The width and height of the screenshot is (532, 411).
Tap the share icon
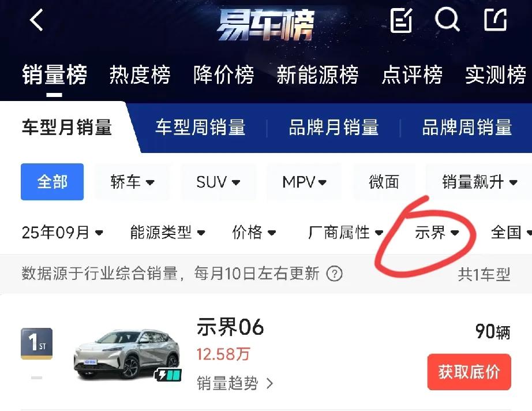pyautogui.click(x=495, y=20)
